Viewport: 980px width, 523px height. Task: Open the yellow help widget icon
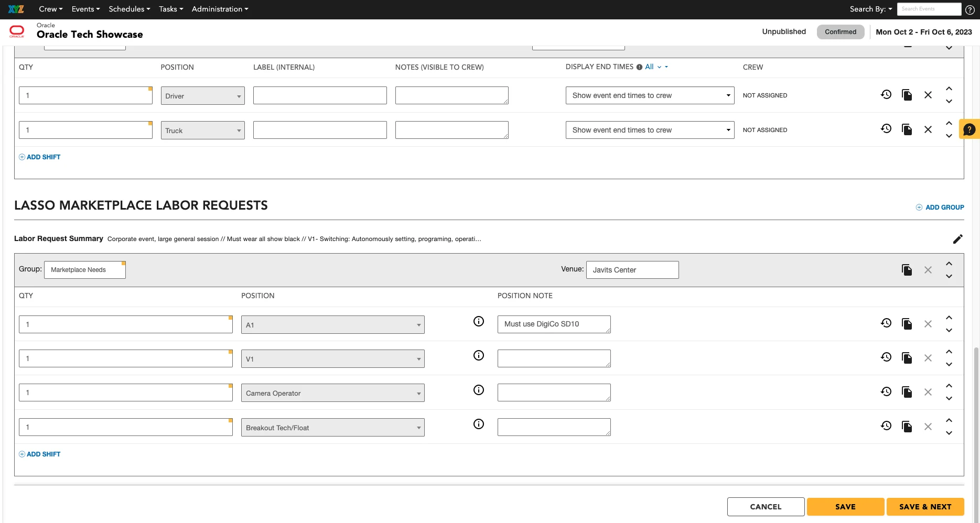(x=970, y=129)
